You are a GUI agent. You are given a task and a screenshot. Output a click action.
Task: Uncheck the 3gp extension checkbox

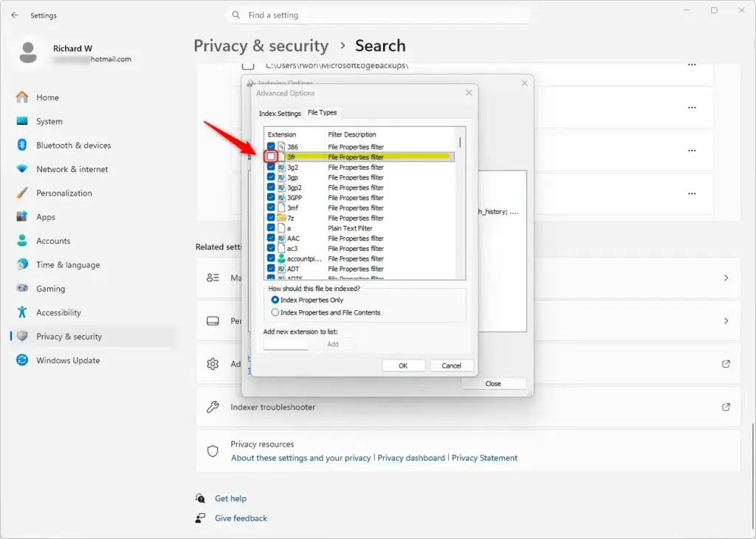[x=271, y=177]
